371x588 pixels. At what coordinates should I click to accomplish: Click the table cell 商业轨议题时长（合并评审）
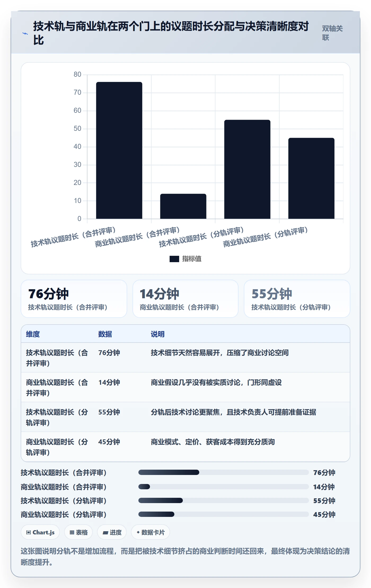click(57, 388)
